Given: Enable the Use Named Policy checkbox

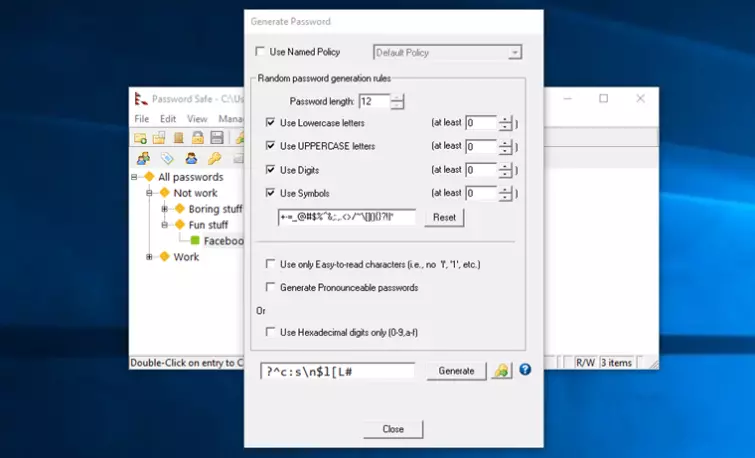Looking at the screenshot, I should [261, 52].
